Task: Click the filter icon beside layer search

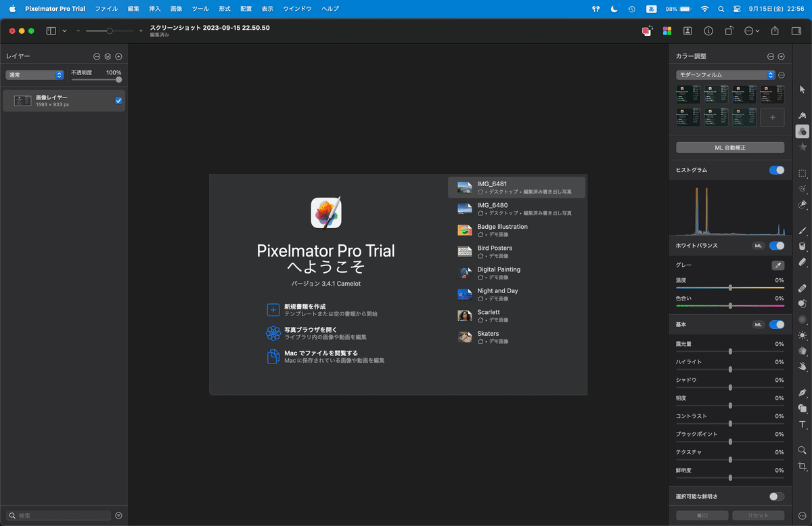Action: 118,515
